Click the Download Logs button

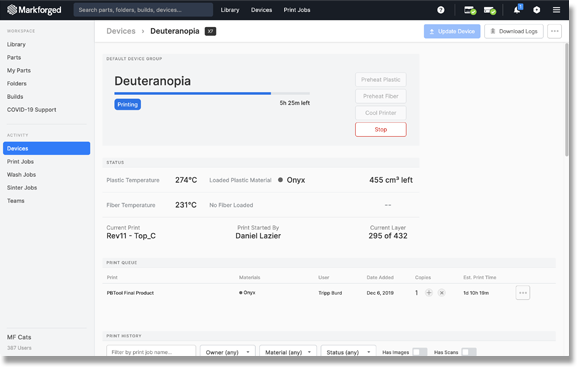click(x=514, y=31)
